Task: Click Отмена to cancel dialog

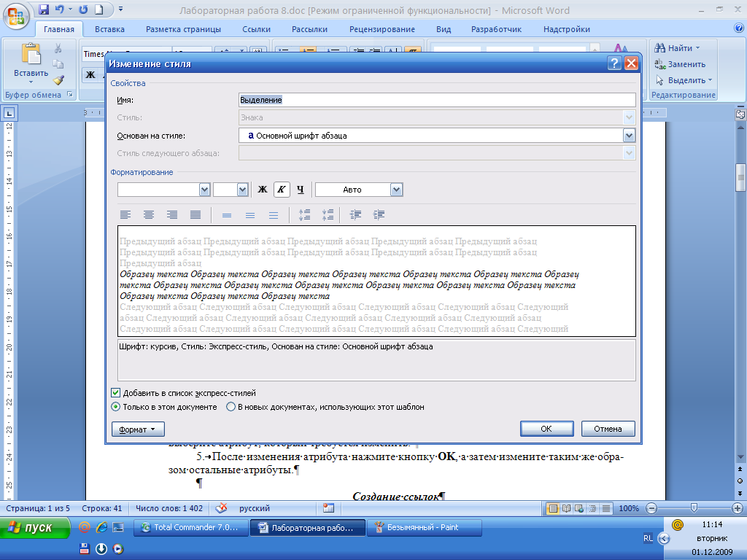Action: coord(608,429)
